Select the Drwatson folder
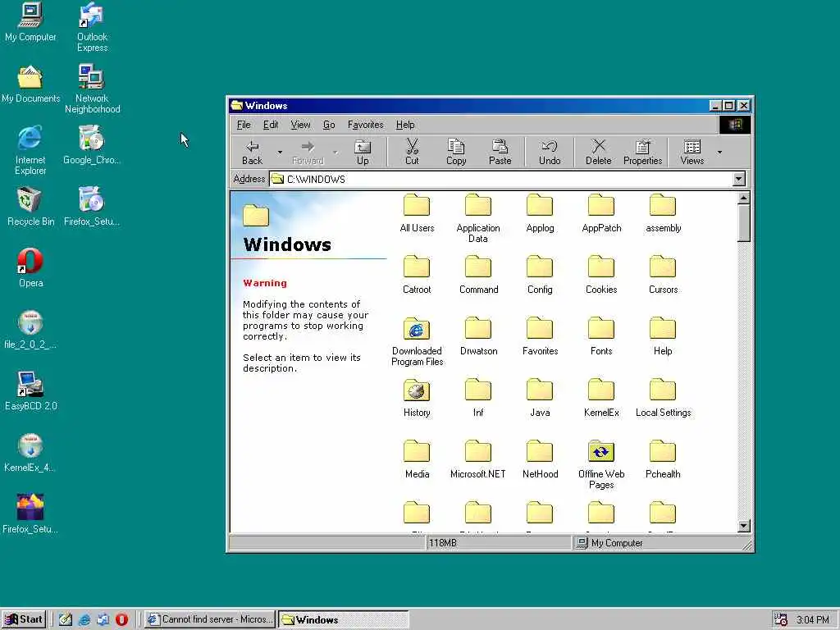Viewport: 840px width, 630px height. tap(478, 336)
